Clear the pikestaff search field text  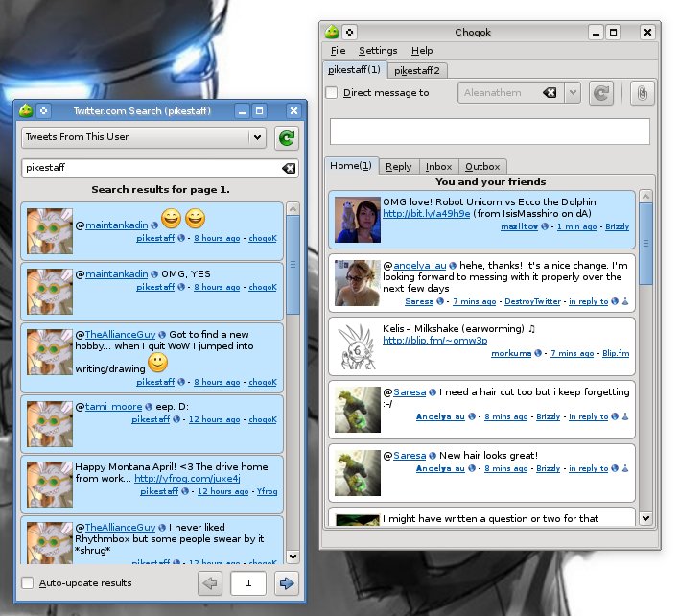point(289,168)
